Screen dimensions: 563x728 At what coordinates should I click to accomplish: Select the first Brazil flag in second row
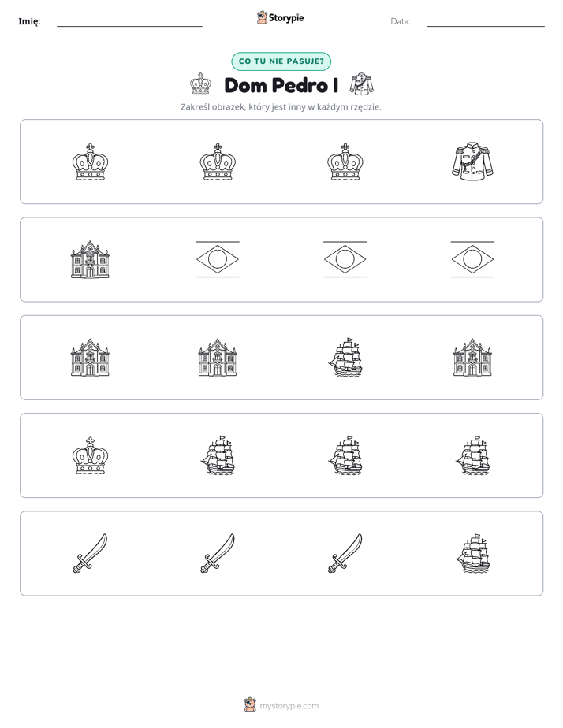coord(218,259)
